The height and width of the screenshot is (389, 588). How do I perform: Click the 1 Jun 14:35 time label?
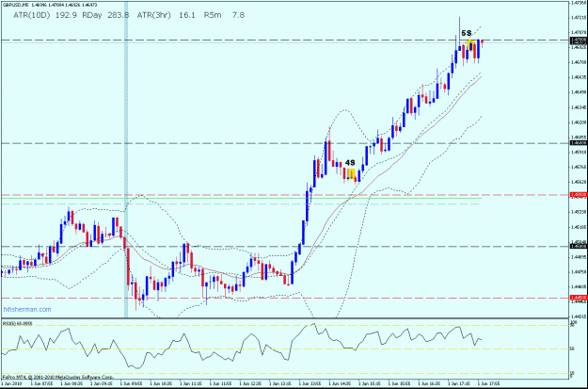pyautogui.click(x=340, y=385)
